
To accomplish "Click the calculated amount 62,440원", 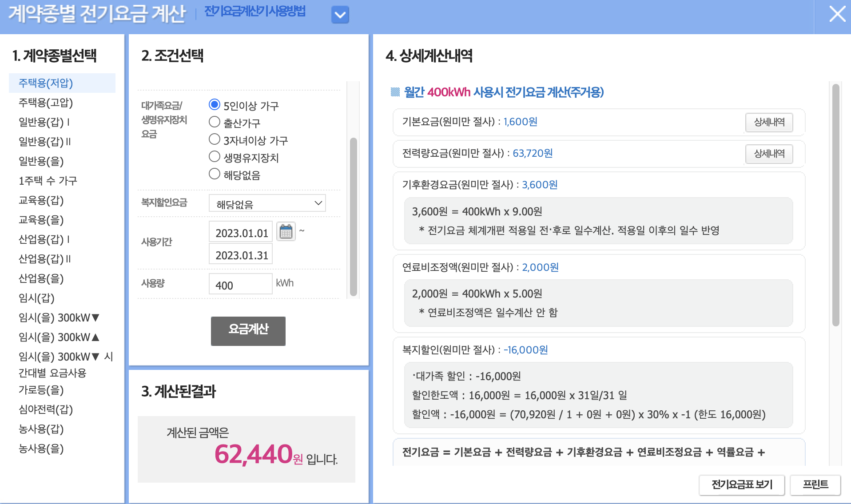I will [258, 454].
